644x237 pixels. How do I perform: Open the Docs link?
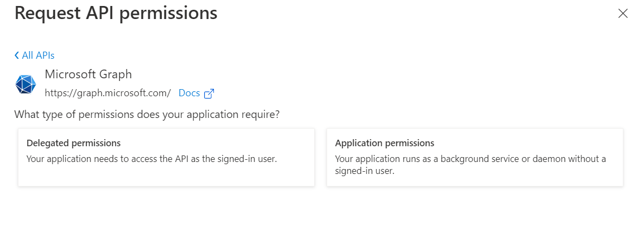[x=189, y=93]
